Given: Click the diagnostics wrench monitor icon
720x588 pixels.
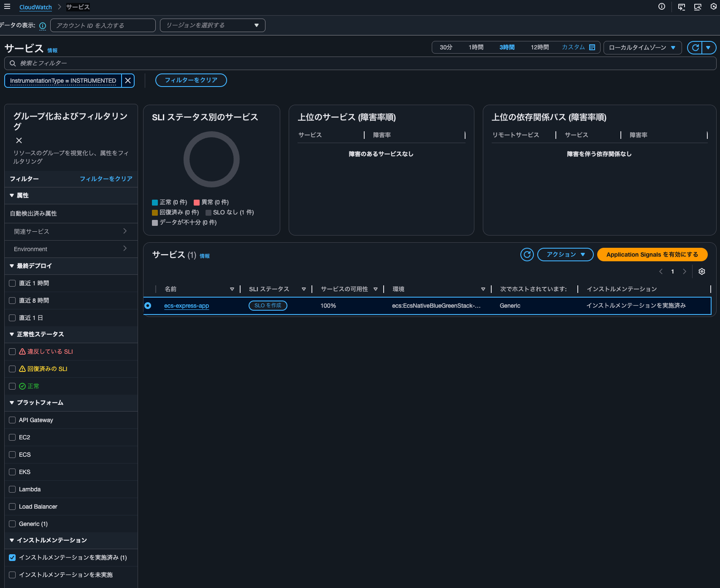Looking at the screenshot, I should pyautogui.click(x=697, y=7).
